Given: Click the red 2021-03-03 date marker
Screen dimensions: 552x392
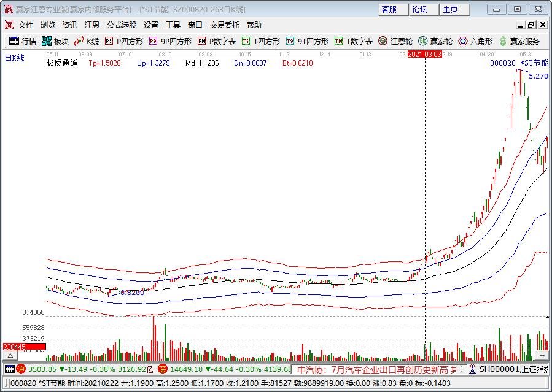Looking at the screenshot, I should (424, 54).
